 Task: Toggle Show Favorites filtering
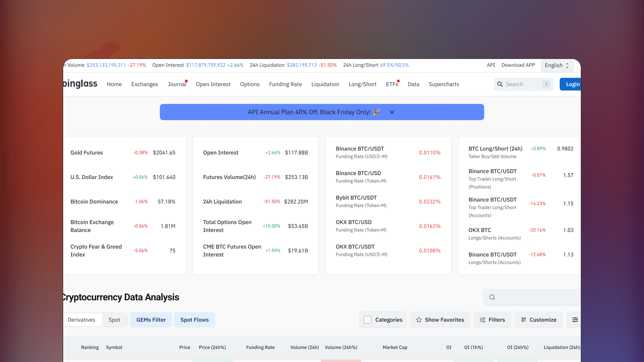(x=440, y=320)
